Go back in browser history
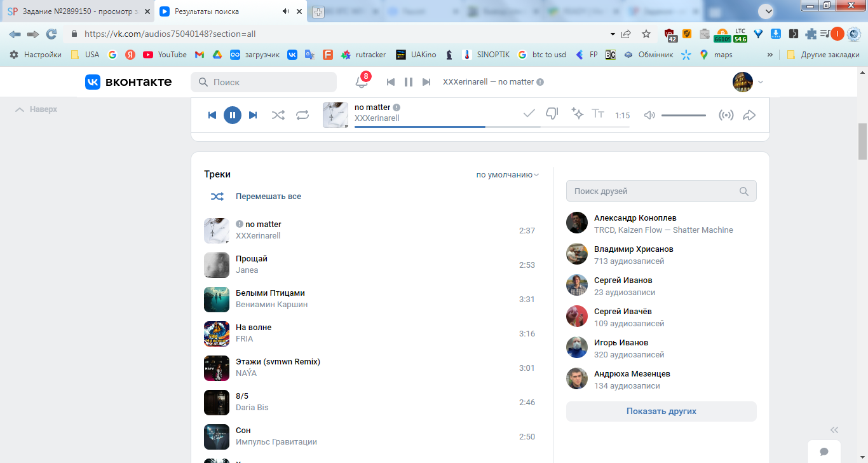This screenshot has height=463, width=868. click(15, 34)
